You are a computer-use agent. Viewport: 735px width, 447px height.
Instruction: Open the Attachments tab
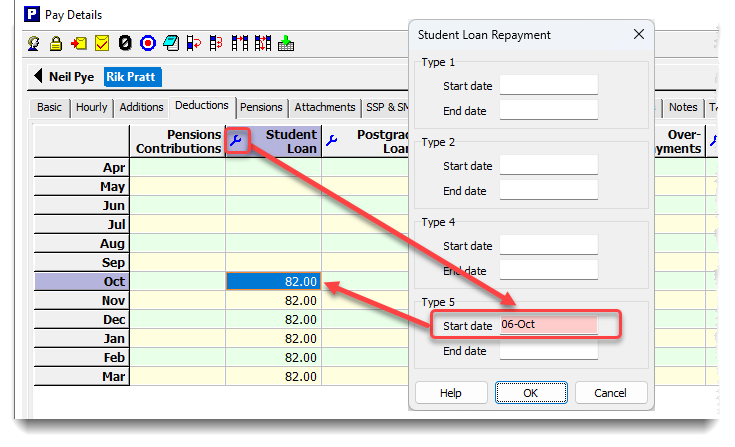pos(324,107)
